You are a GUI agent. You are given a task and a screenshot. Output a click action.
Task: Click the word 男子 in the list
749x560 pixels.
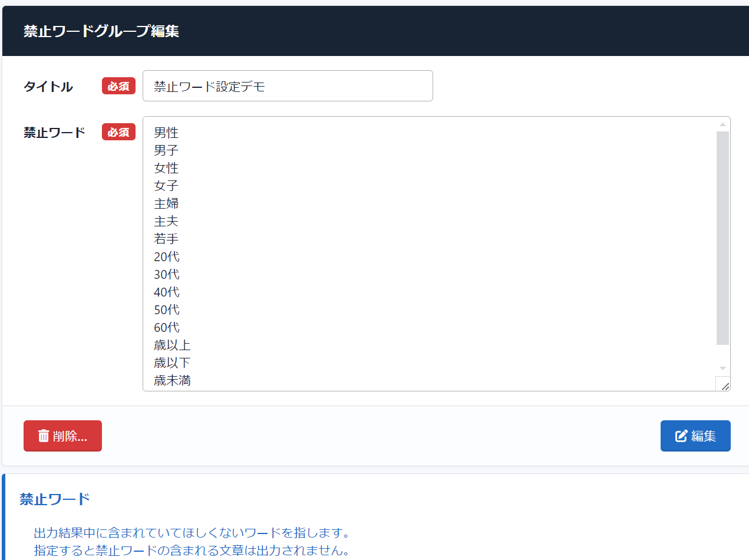(166, 150)
